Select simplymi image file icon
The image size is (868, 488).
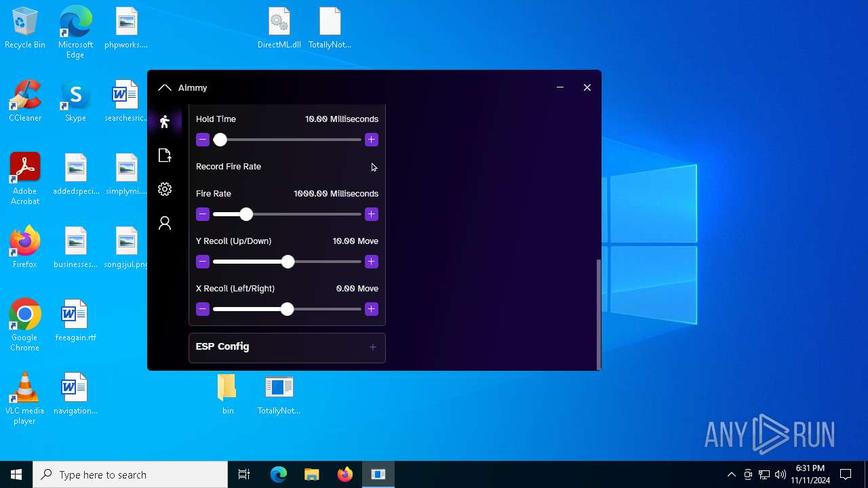click(x=126, y=175)
